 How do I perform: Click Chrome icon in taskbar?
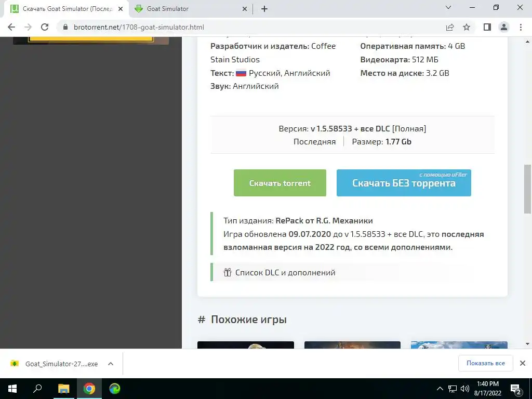[89, 389]
